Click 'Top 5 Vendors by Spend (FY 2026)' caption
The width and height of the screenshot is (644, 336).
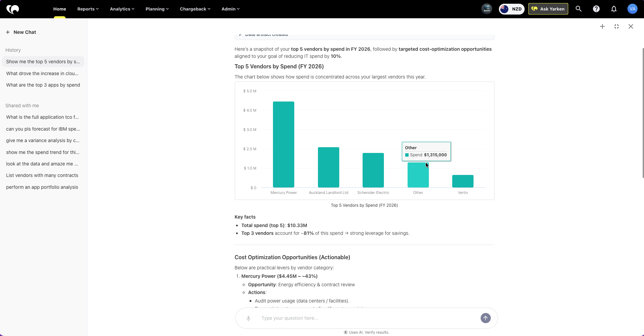tap(364, 205)
